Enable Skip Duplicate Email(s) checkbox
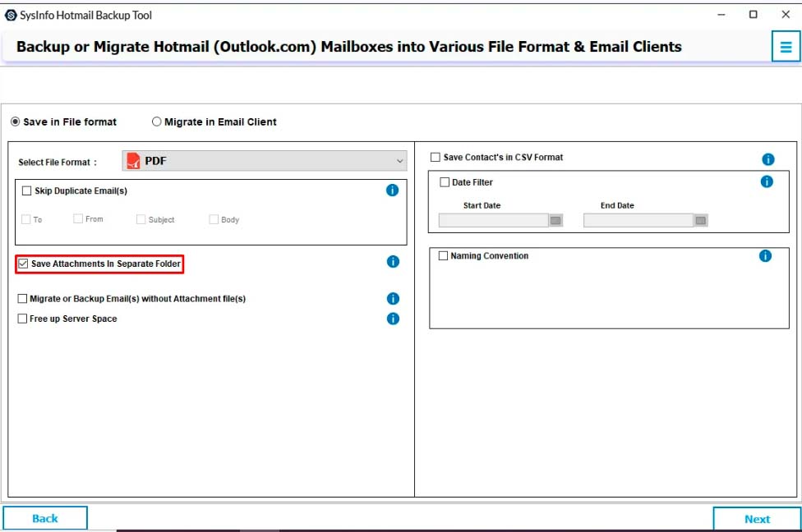Image resolution: width=802 pixels, height=532 pixels. (x=26, y=190)
